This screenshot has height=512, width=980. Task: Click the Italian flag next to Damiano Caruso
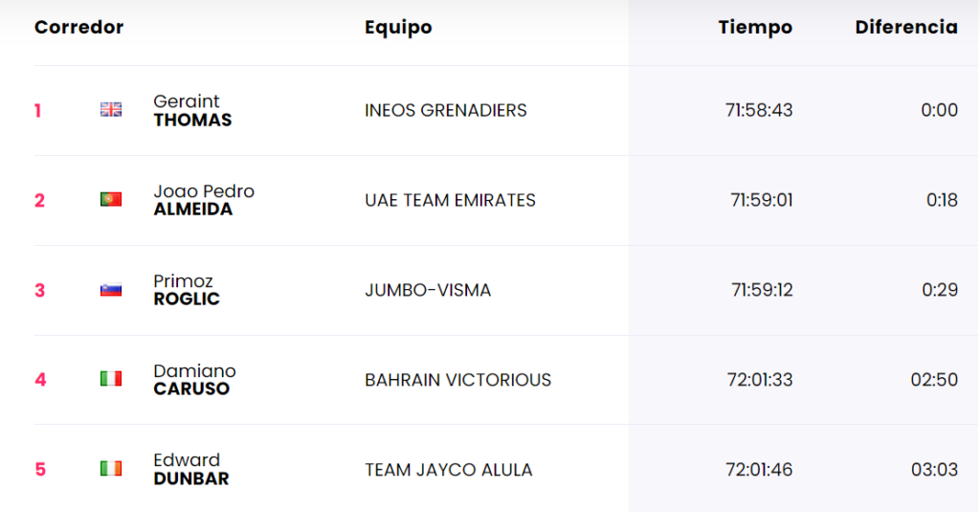point(111,379)
